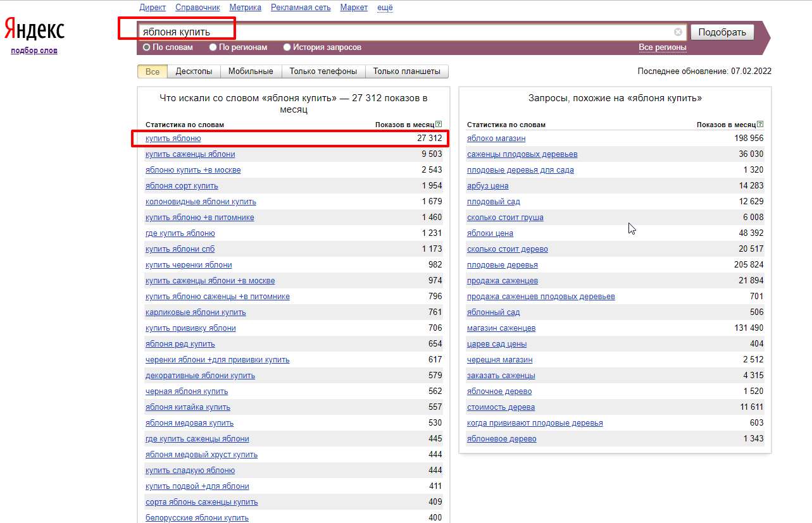
Task: Switch to the Только планшеты tab
Action: coord(407,71)
